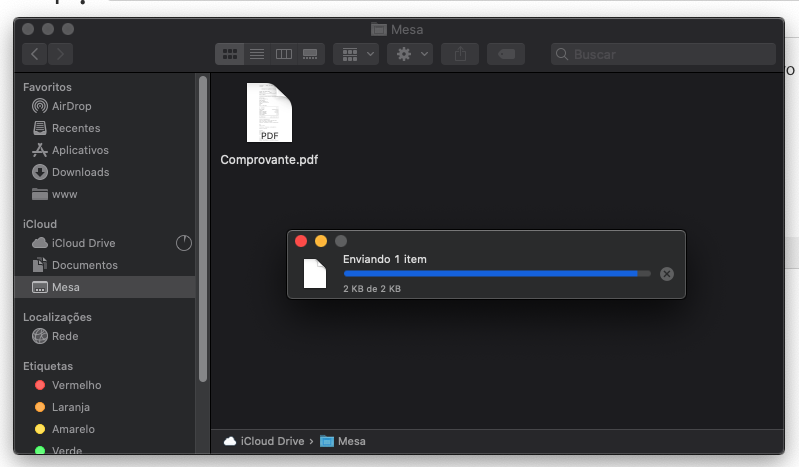Go back with the left chevron button
Screen dimensions: 799x467
[35, 54]
